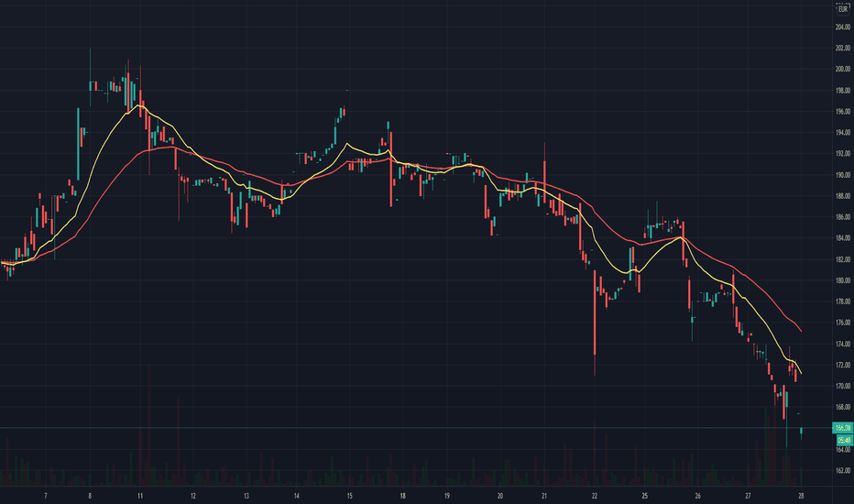Screen dimensions: 854x504
Task: Click the 168.00 price axis label
Action: click(x=843, y=407)
